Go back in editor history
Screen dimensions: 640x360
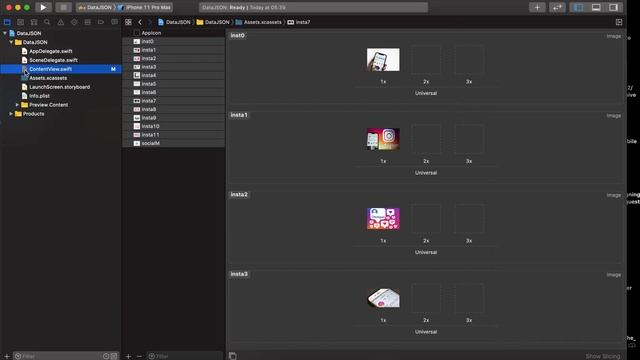coord(140,22)
